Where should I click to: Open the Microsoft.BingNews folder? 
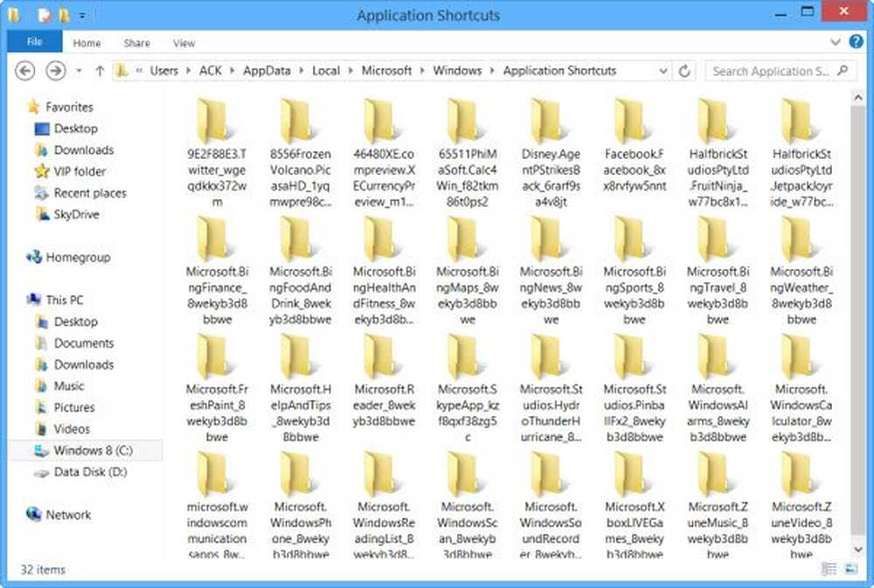(551, 271)
